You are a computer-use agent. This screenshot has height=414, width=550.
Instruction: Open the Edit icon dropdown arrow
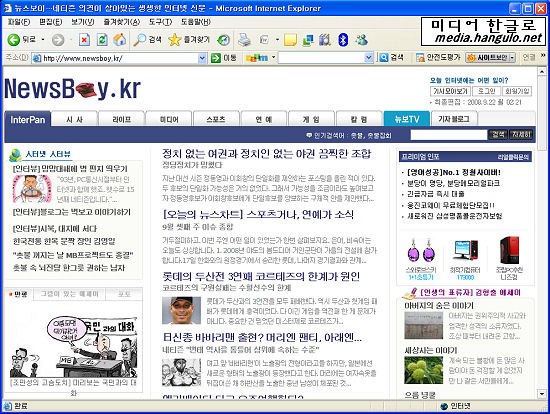(x=277, y=40)
